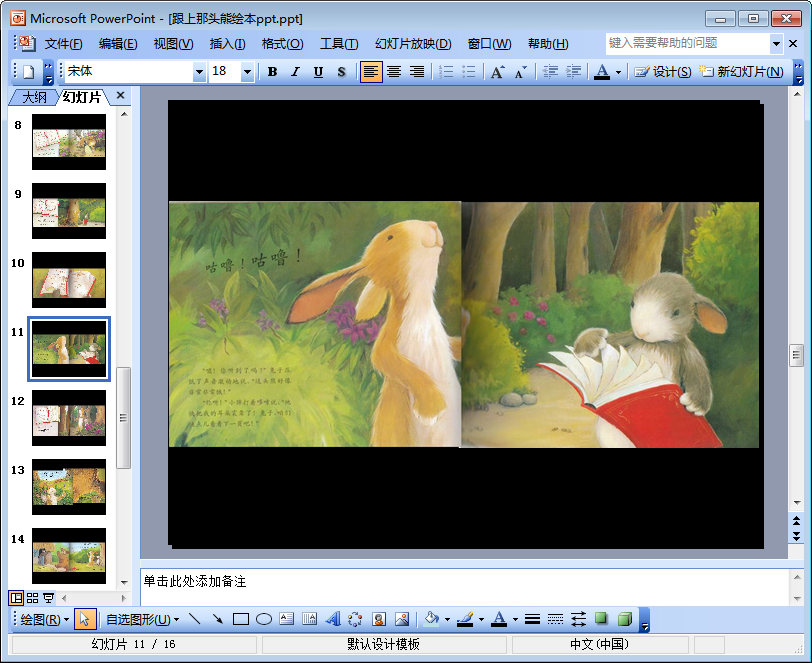
Task: Open the 格式(O) menu
Action: point(282,44)
